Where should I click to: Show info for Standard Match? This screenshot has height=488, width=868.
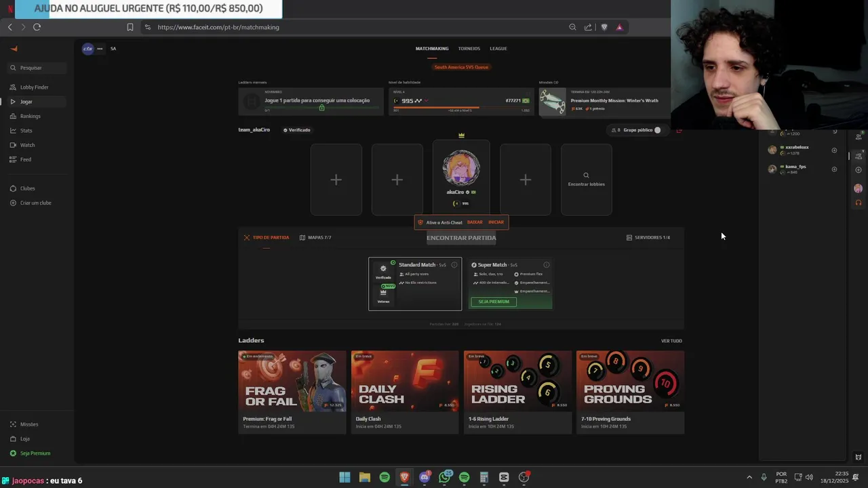(x=454, y=265)
